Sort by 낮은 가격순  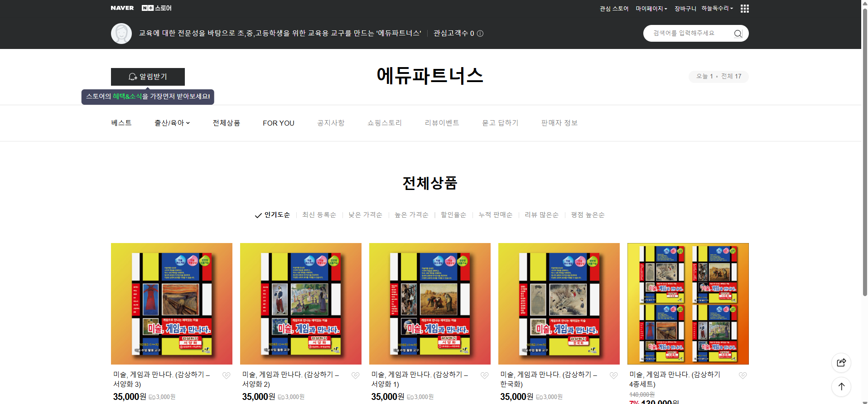click(x=366, y=215)
